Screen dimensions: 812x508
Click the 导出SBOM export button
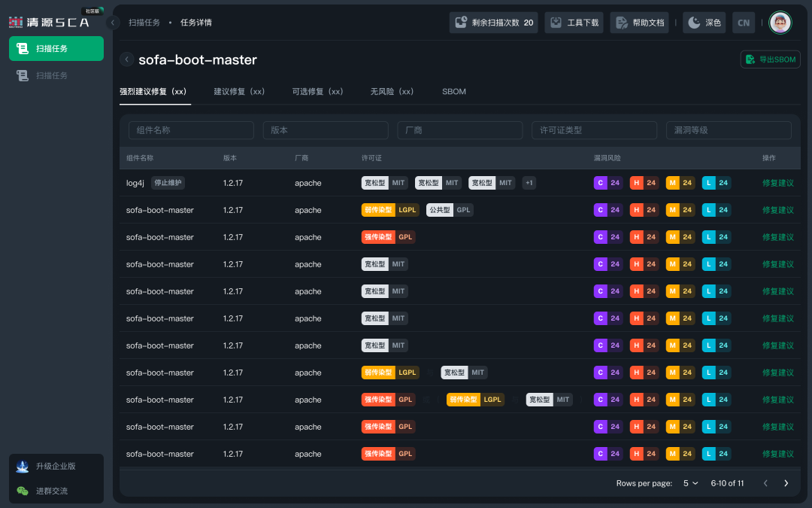(770, 59)
